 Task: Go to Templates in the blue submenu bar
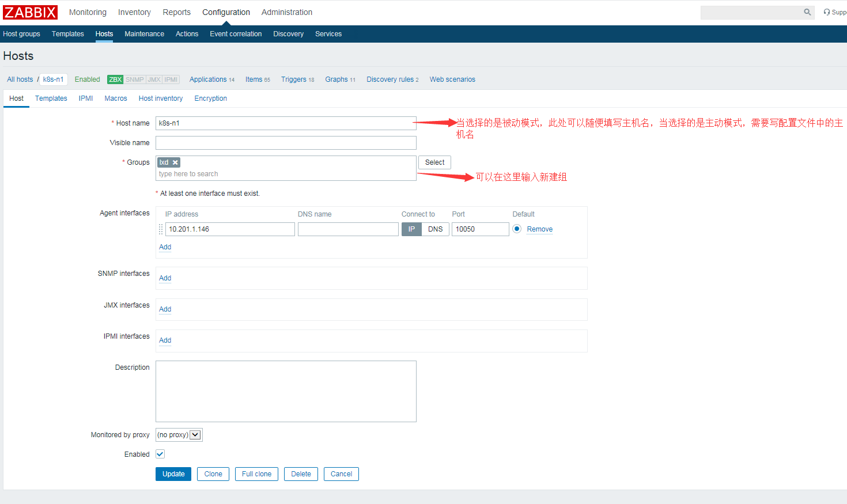(68, 34)
